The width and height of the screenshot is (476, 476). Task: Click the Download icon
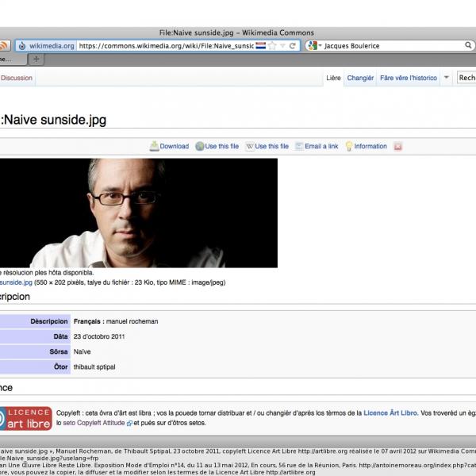(x=154, y=146)
